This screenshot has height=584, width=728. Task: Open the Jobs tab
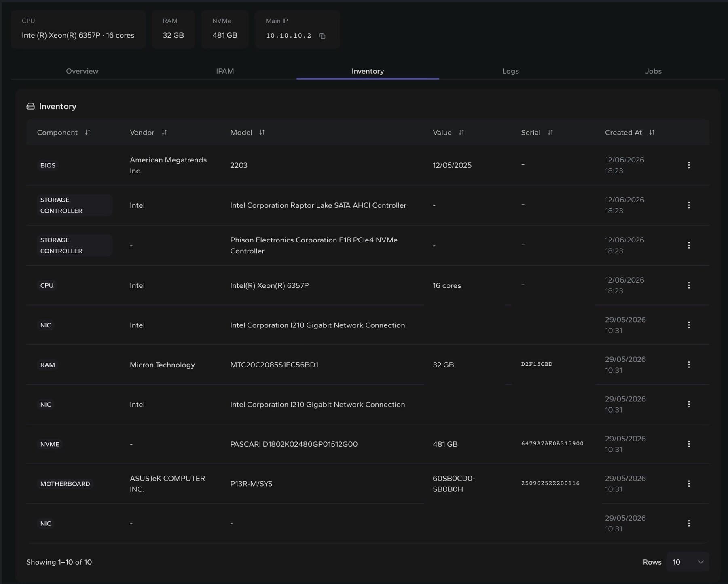click(653, 71)
